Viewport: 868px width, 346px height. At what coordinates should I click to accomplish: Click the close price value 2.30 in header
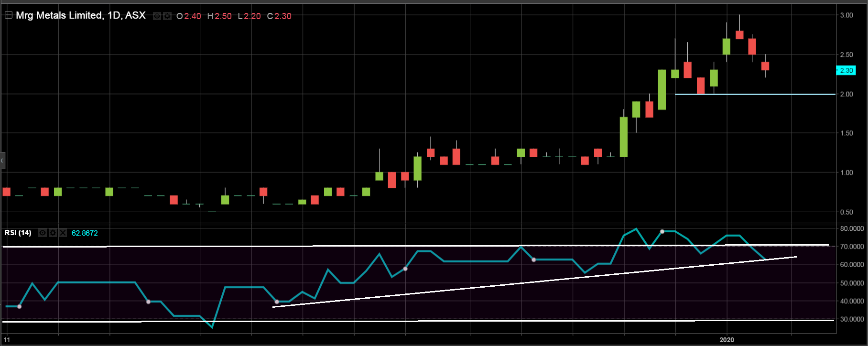(282, 16)
